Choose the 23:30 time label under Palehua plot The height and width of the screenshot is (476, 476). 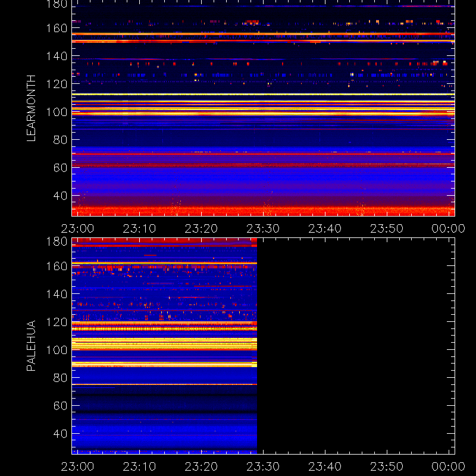tap(263, 466)
